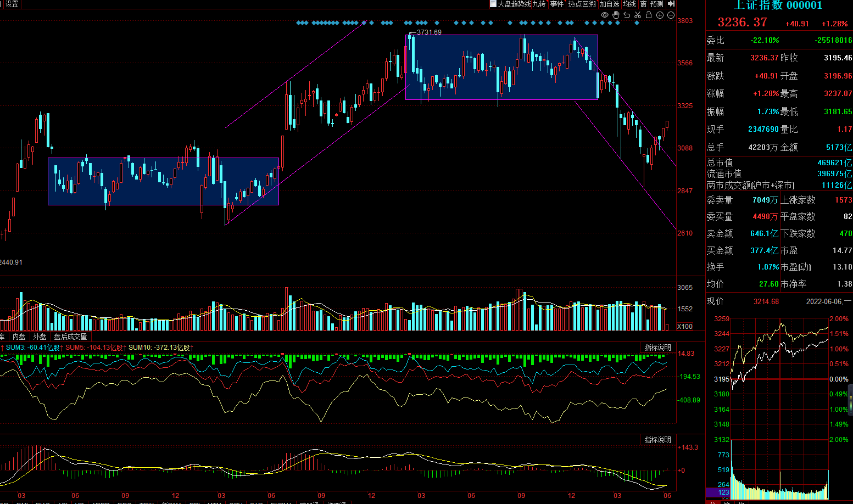Select the hand pan tool
This screenshot has width=853, height=504.
(x=616, y=15)
